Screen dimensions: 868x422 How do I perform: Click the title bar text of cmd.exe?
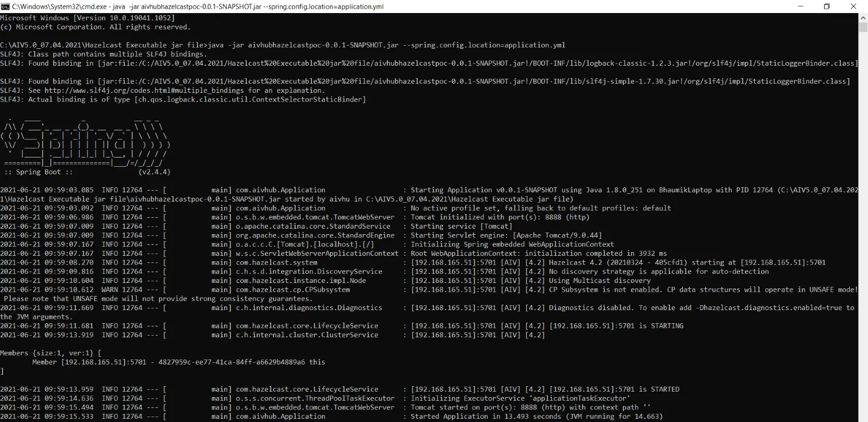(x=198, y=7)
